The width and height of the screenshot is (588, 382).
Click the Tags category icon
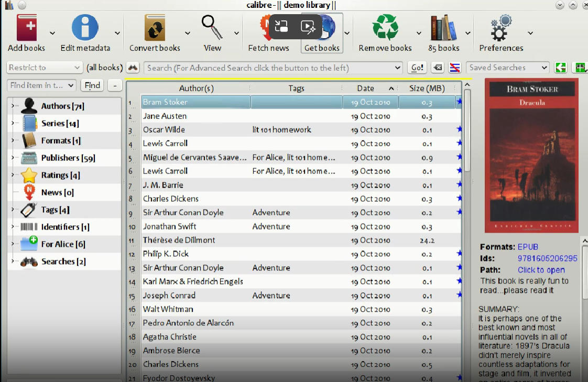coord(28,210)
